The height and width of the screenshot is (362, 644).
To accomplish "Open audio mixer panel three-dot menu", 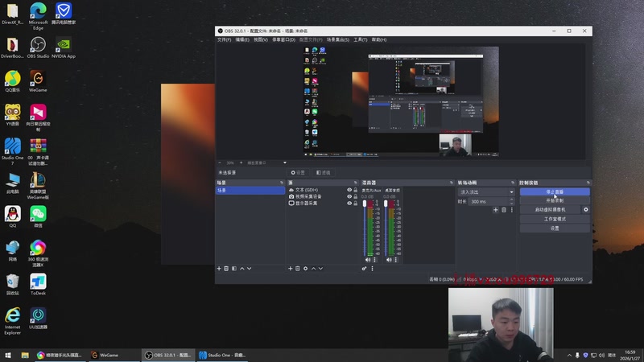I will tap(373, 269).
